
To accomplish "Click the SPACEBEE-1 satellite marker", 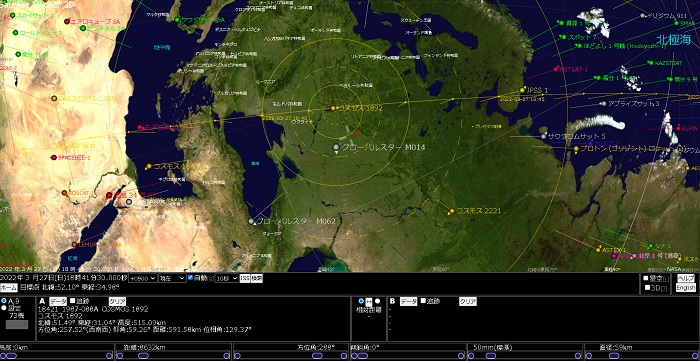I will (x=54, y=158).
